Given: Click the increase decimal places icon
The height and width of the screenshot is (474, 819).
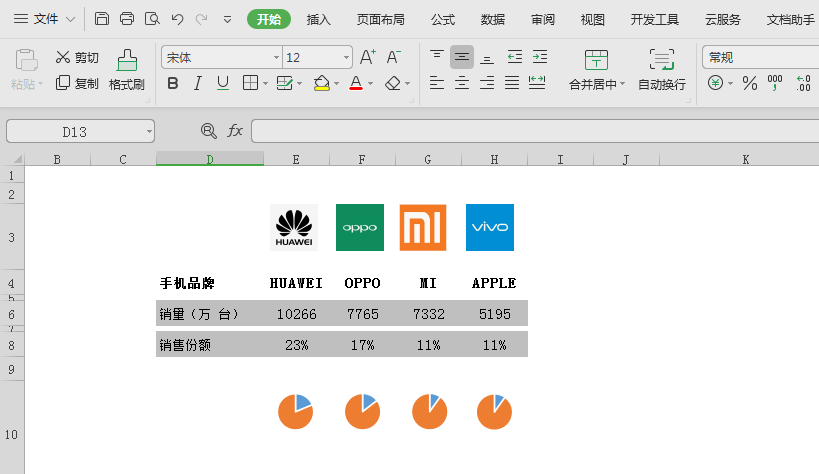Looking at the screenshot, I should 803,83.
